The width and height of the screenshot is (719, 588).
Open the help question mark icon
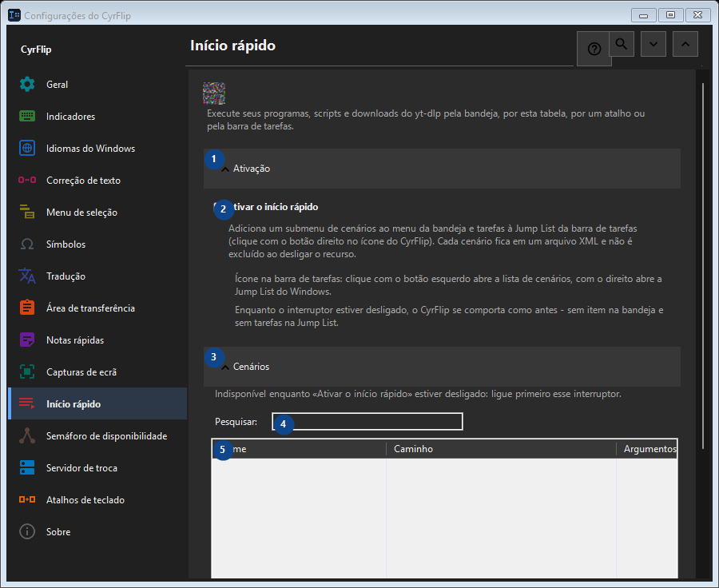(594, 49)
